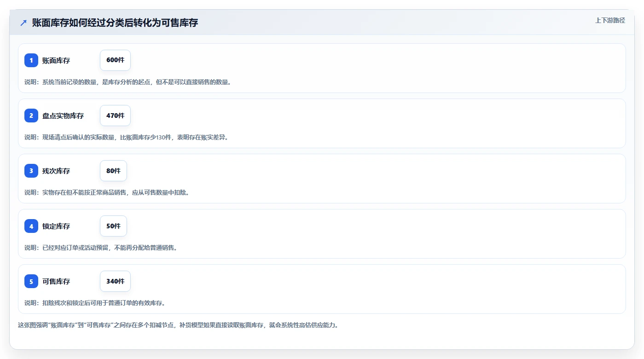
Task: Click the arrow icon beside the title
Action: (23, 23)
